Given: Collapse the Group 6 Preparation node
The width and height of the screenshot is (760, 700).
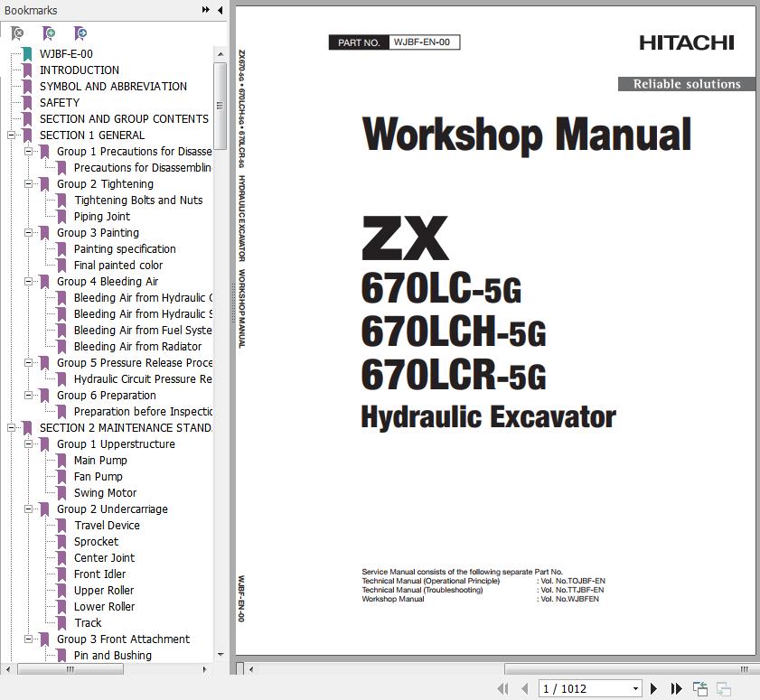Looking at the screenshot, I should click(x=29, y=396).
